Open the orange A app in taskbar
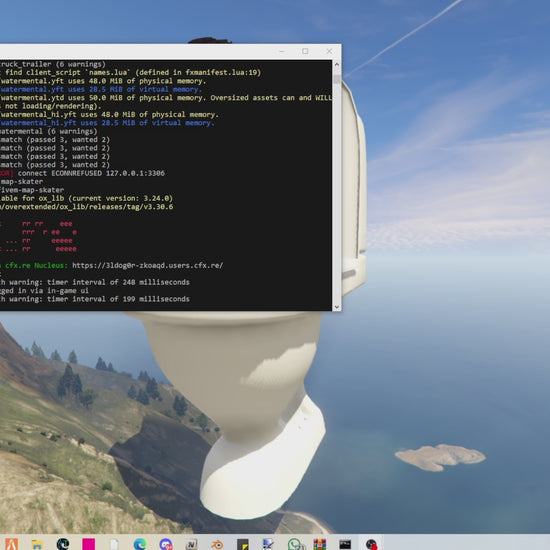Image resolution: width=550 pixels, height=550 pixels. pyautogui.click(x=12, y=544)
